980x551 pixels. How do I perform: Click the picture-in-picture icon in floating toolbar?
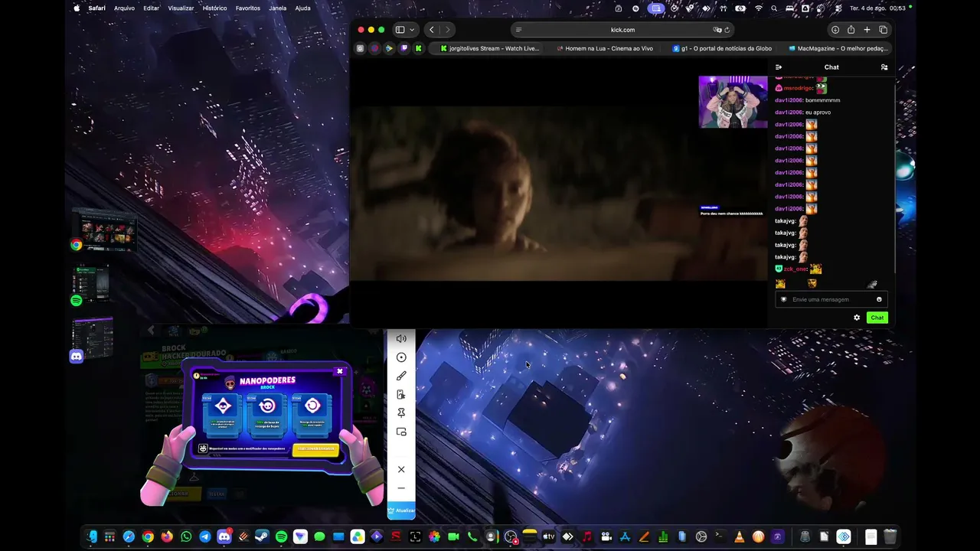coord(401,432)
